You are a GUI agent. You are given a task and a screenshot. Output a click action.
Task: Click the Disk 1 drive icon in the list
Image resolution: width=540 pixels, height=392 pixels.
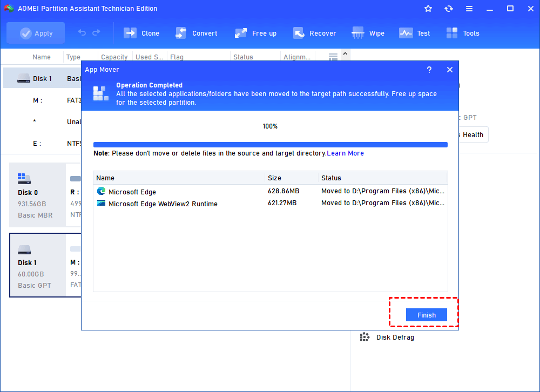point(24,78)
